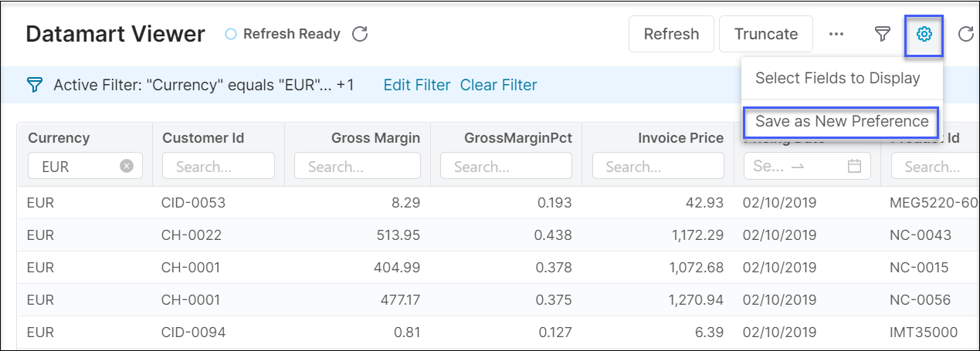Click the Clear Filter link

pos(498,85)
